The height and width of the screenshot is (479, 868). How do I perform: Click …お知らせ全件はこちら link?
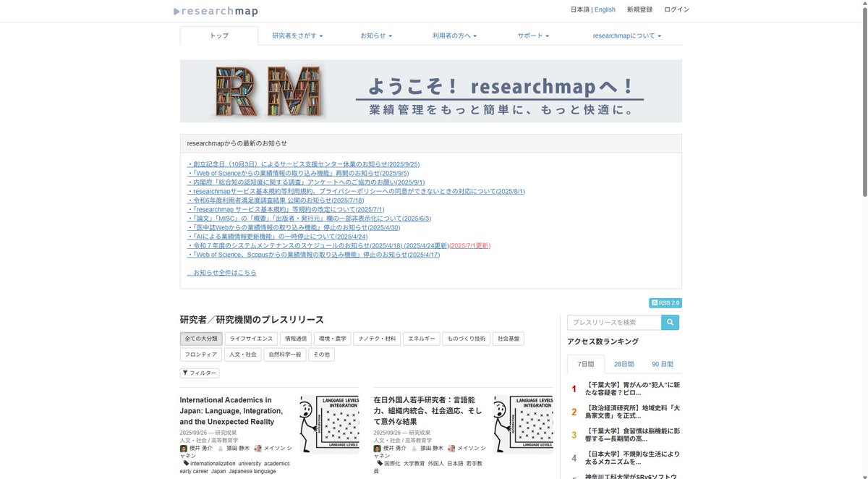coord(221,273)
